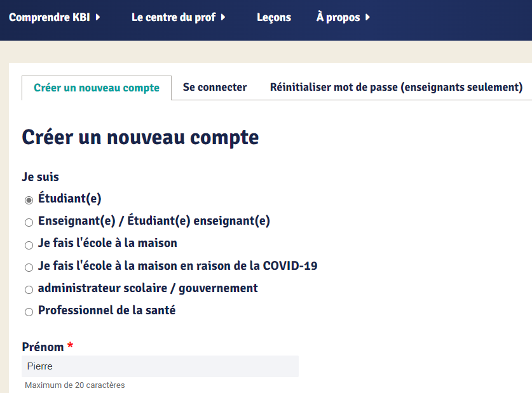Expand the Le centre du prof menu text
Image resolution: width=532 pixels, height=393 pixels.
click(174, 18)
